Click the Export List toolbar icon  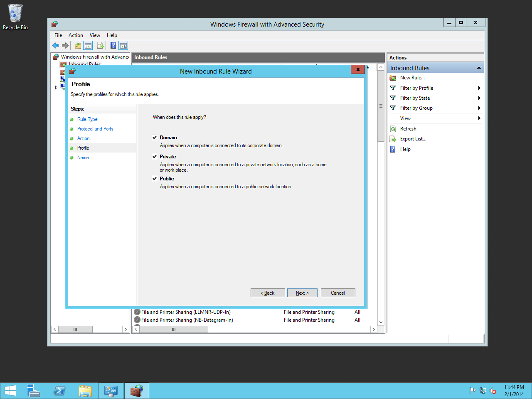pos(100,46)
